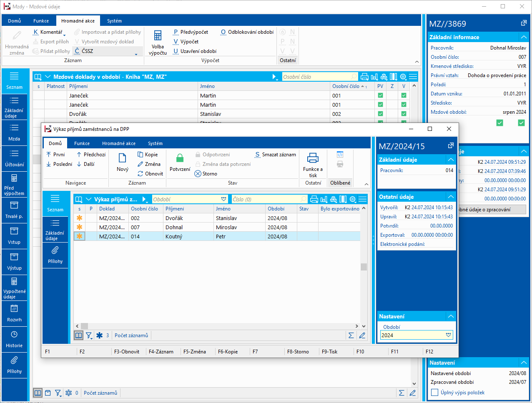
Task: Switch to Systém tab in DPP window
Action: (155, 143)
